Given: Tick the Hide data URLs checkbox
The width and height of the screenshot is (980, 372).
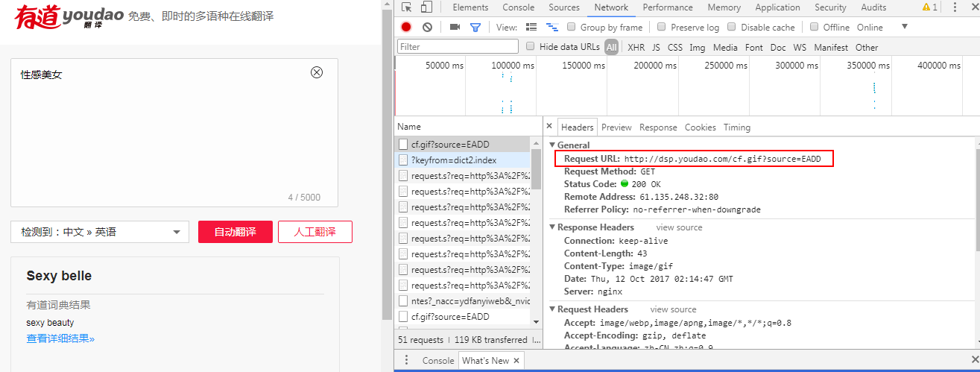Looking at the screenshot, I should click(531, 46).
